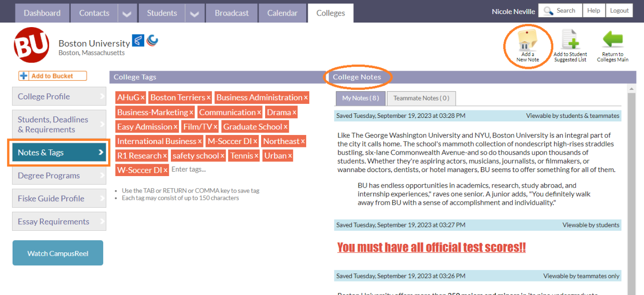
Task: Click the Watch CampusReel button
Action: 58,253
